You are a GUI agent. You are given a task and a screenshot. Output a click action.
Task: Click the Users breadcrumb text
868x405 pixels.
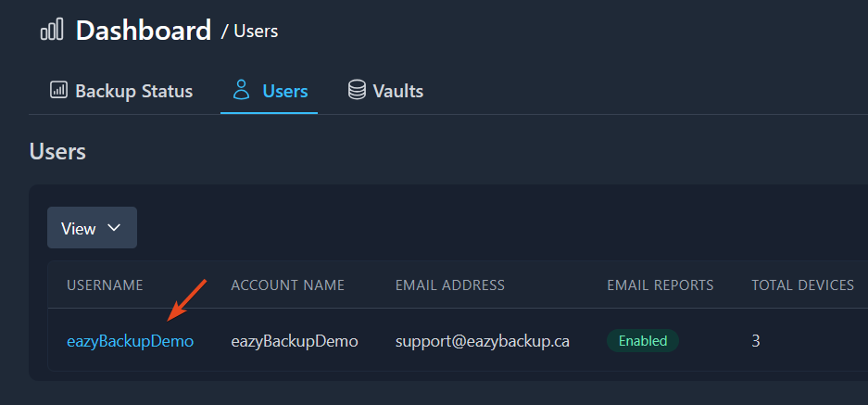point(256,32)
